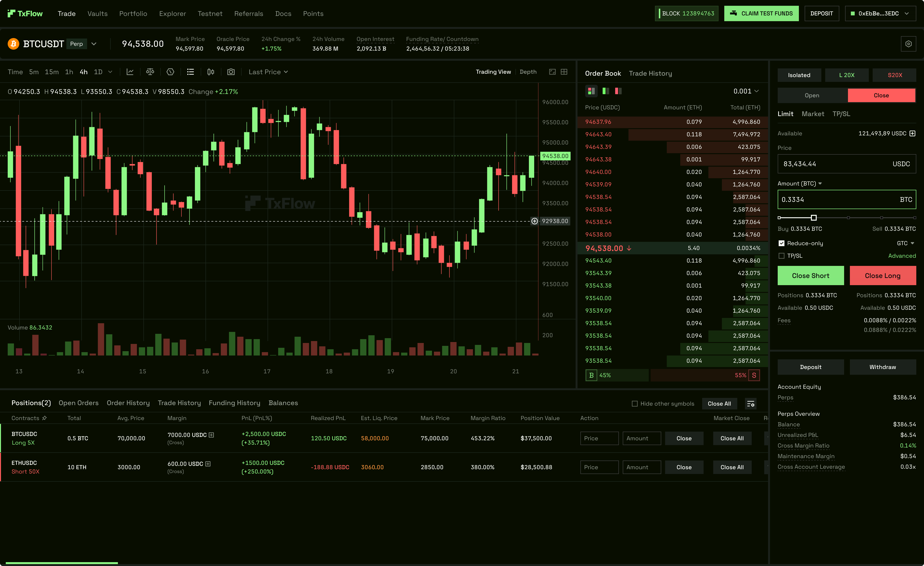Switch to the Trade History tab
The height and width of the screenshot is (566, 924).
[651, 73]
